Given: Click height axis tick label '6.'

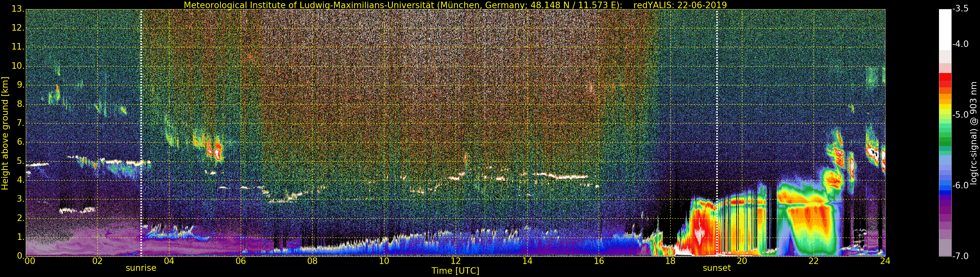Looking at the screenshot, I should 21,142.
